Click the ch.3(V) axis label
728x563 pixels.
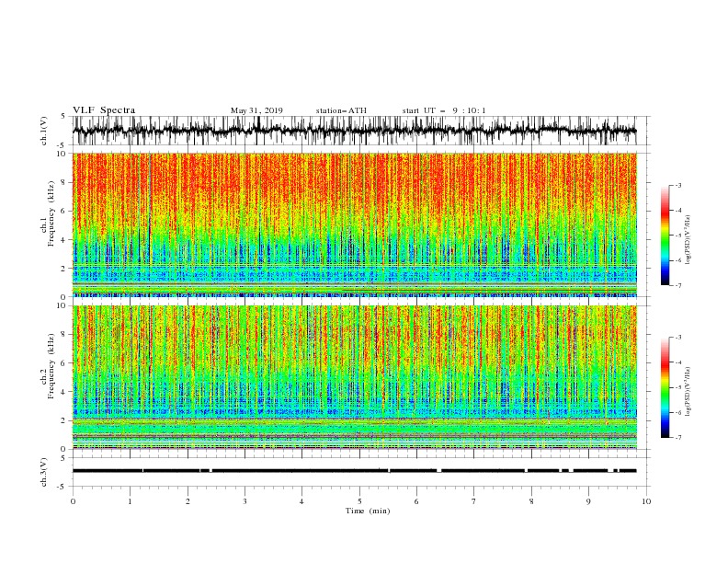pyautogui.click(x=44, y=472)
